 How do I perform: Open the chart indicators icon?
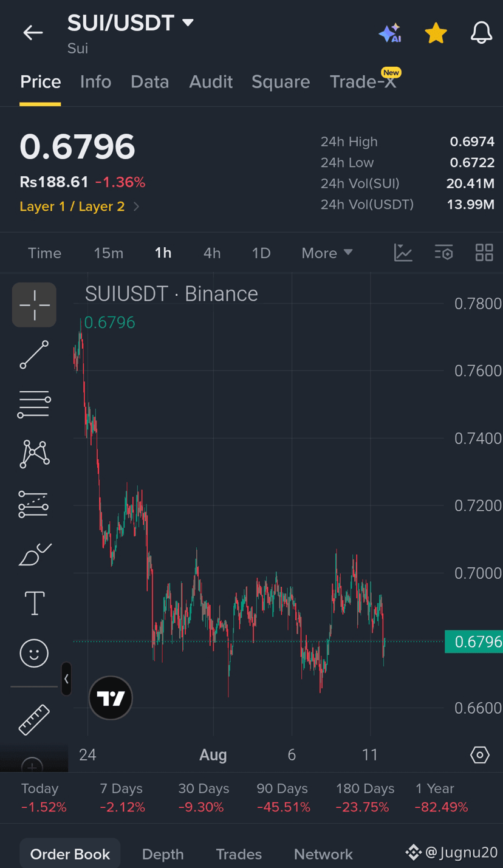point(403,253)
